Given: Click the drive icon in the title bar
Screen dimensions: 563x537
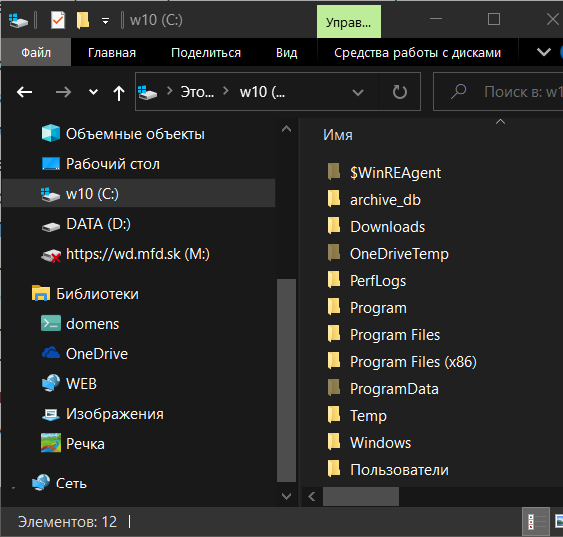Looking at the screenshot, I should point(18,20).
